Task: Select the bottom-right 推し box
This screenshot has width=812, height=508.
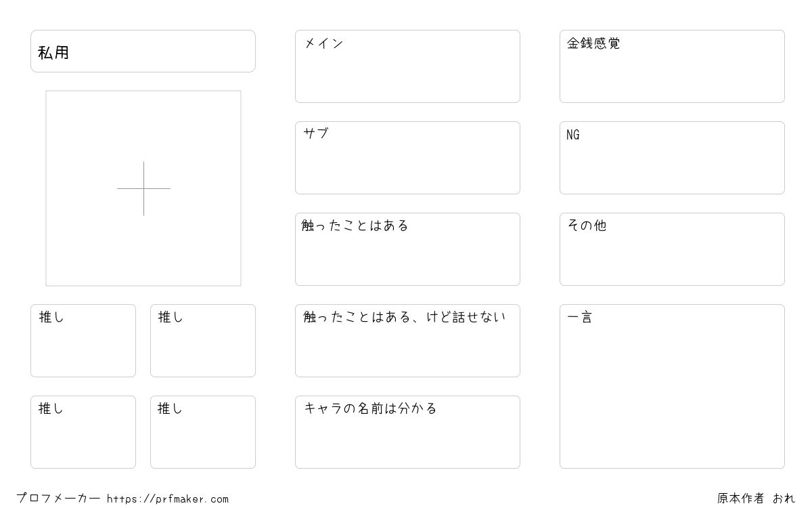Action: pyautogui.click(x=203, y=432)
